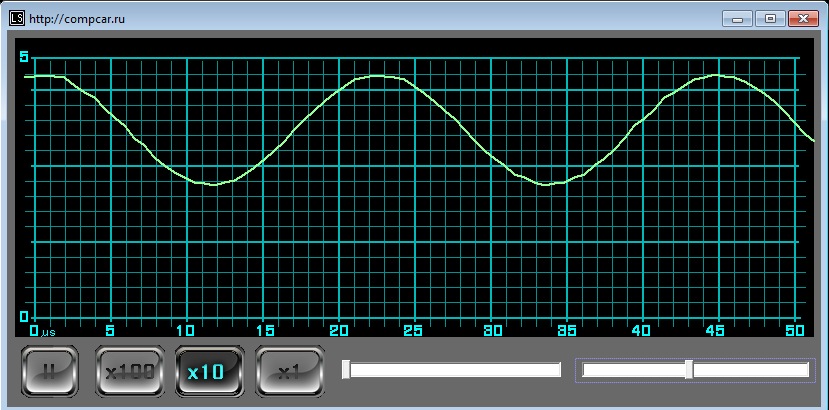Viewport: 829px width, 410px height.
Task: Open the LS application icon menu
Action: (x=17, y=18)
